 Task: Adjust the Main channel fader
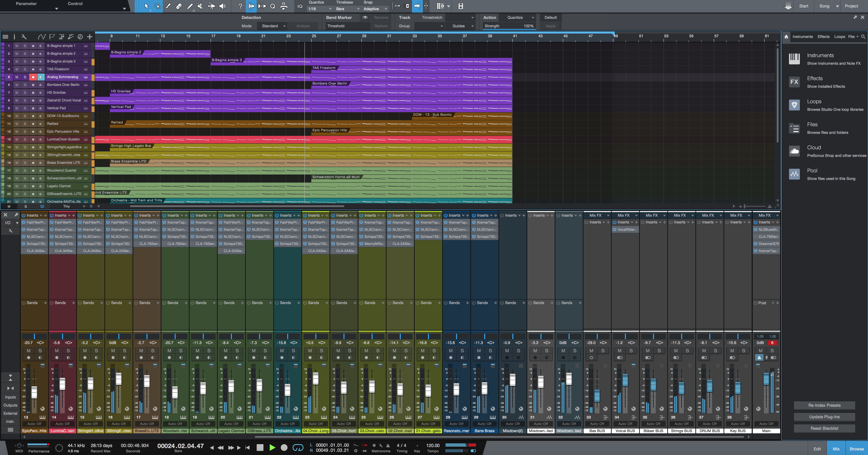(x=766, y=379)
